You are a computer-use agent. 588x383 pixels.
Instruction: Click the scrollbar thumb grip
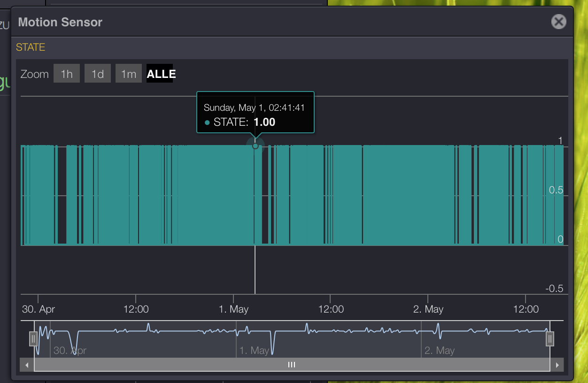point(292,365)
